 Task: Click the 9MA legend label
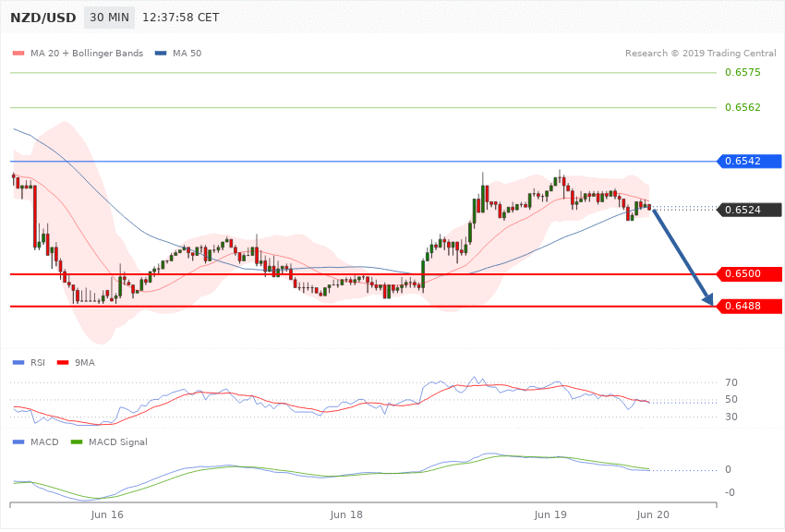85,362
